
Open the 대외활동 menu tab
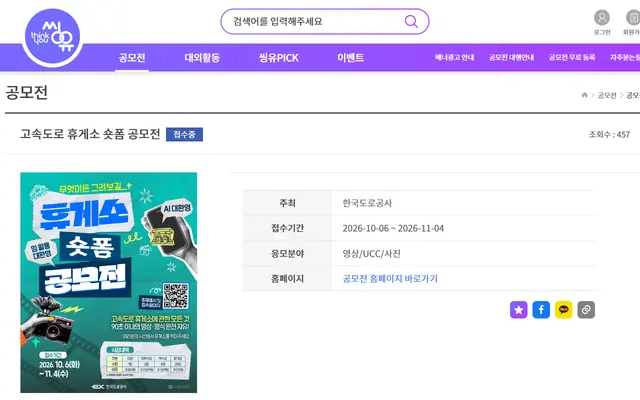click(x=202, y=58)
